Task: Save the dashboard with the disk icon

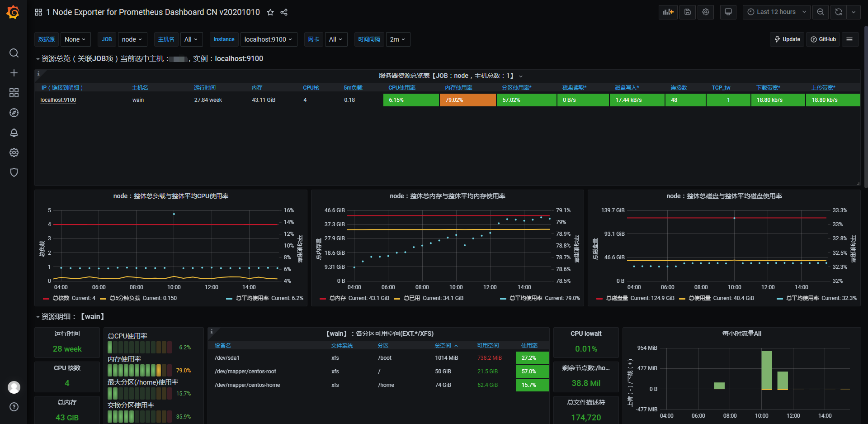Action: [687, 12]
